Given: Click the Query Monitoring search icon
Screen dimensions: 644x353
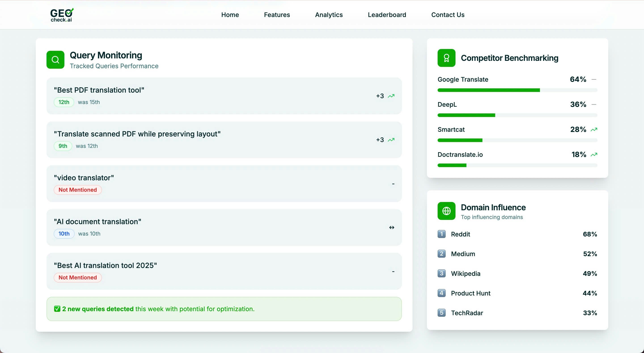Looking at the screenshot, I should pos(55,60).
